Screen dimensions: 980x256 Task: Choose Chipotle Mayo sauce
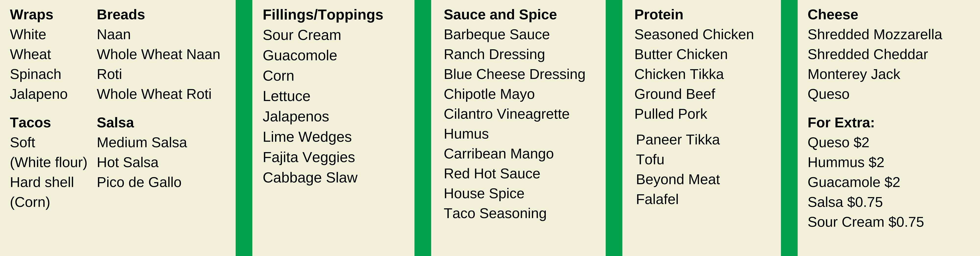489,94
